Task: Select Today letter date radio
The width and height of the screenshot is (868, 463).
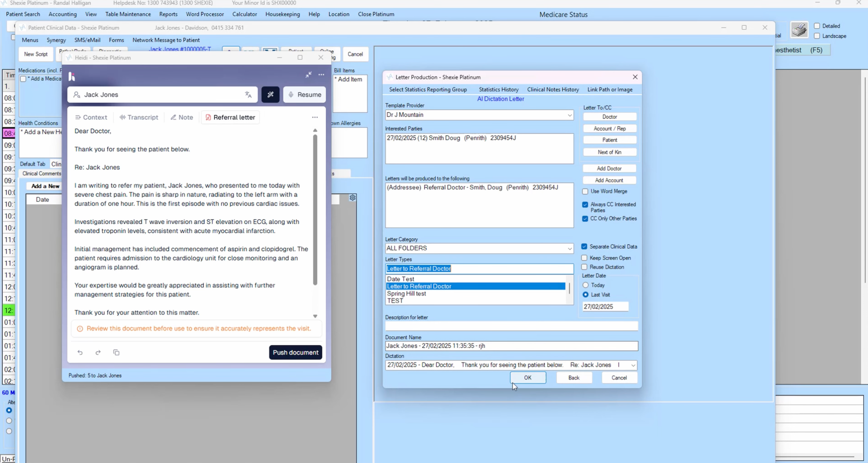Action: pyautogui.click(x=586, y=285)
